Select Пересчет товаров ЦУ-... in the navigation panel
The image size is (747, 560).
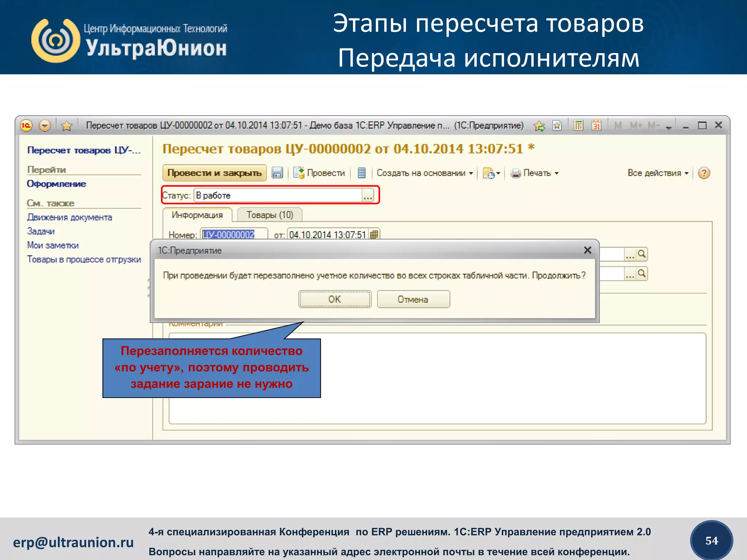tap(84, 150)
